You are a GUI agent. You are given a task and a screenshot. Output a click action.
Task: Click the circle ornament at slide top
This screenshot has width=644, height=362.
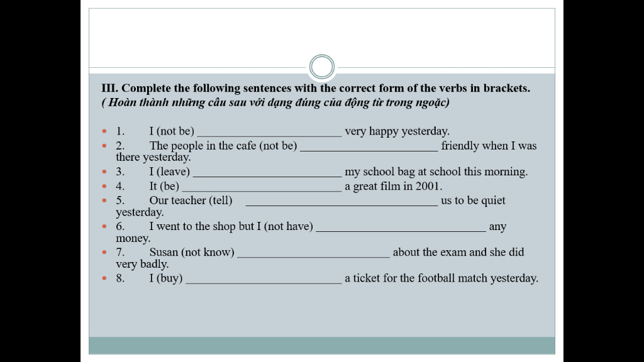[322, 67]
